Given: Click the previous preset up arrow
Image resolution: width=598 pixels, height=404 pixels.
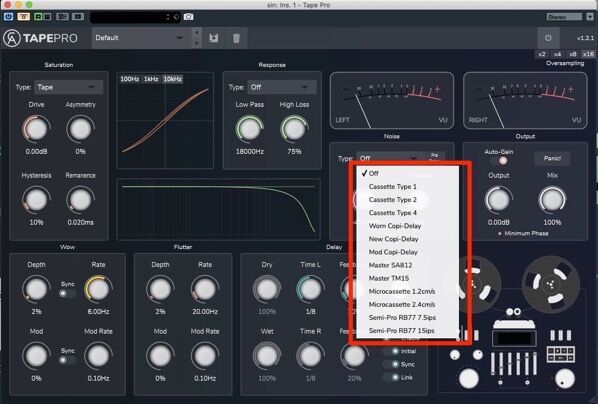Looking at the screenshot, I should coord(196,32).
